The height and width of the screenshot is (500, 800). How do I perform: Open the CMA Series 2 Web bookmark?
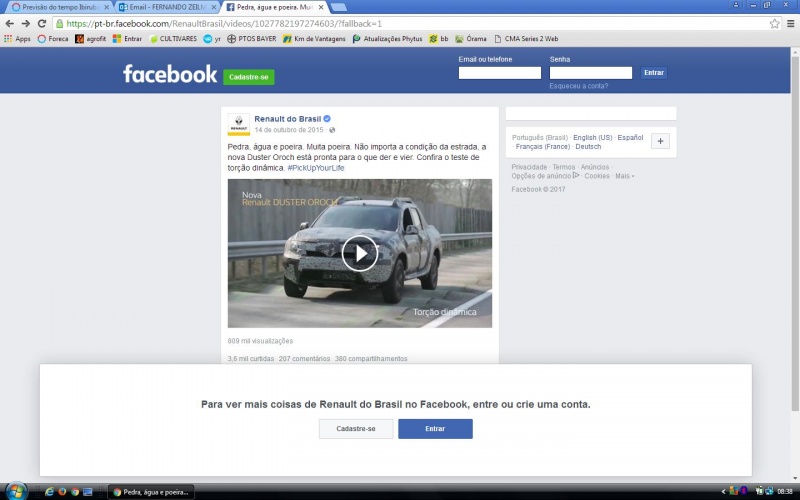pyautogui.click(x=526, y=39)
